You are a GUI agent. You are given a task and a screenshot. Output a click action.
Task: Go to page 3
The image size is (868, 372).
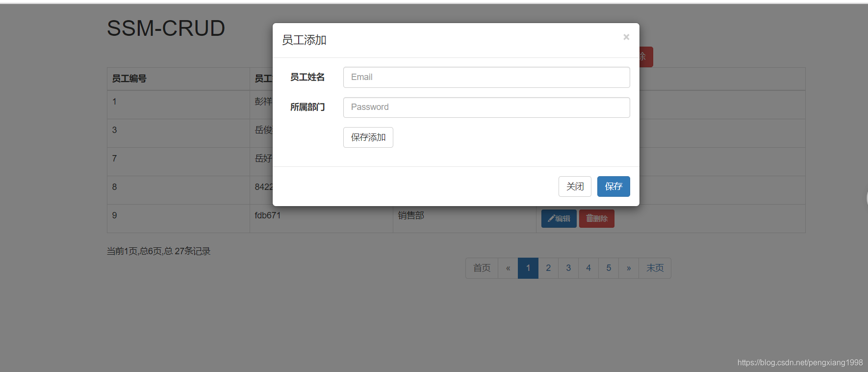tap(568, 268)
